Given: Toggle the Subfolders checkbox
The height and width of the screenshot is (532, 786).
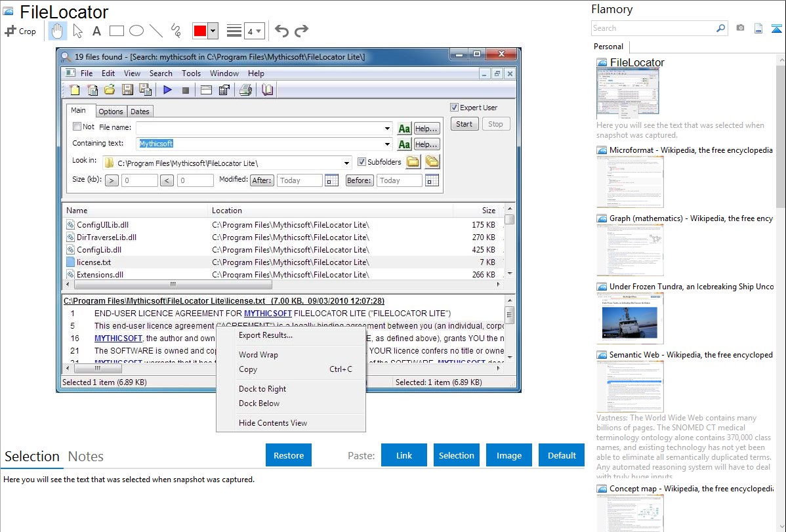Looking at the screenshot, I should pyautogui.click(x=362, y=162).
